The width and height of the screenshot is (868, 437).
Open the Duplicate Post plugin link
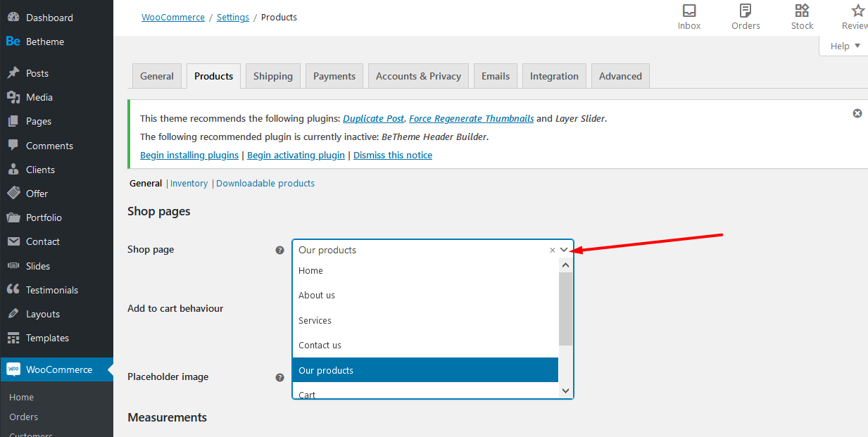[374, 118]
